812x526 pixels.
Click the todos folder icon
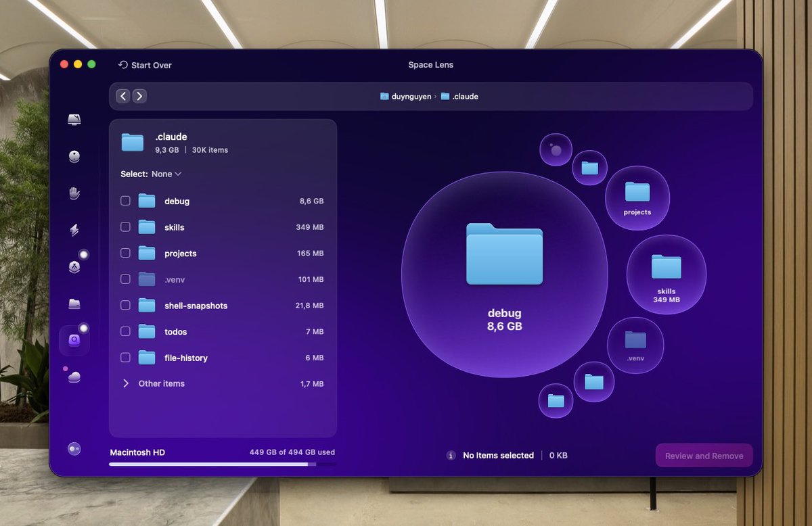147,331
